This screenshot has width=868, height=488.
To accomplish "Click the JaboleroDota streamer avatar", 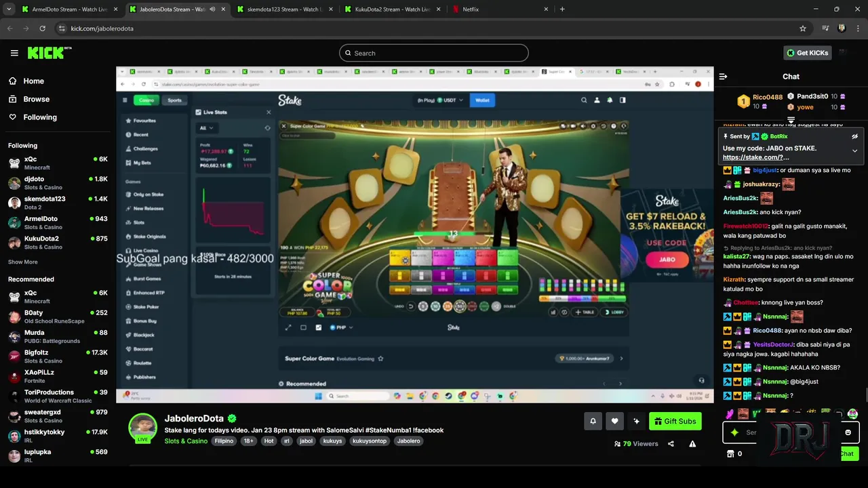I will click(142, 427).
